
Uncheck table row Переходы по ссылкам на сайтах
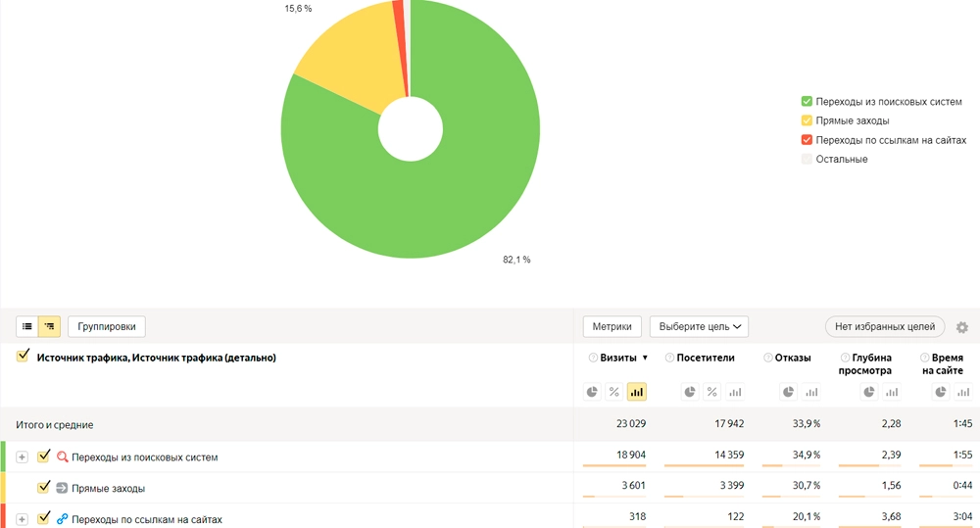coord(43,518)
